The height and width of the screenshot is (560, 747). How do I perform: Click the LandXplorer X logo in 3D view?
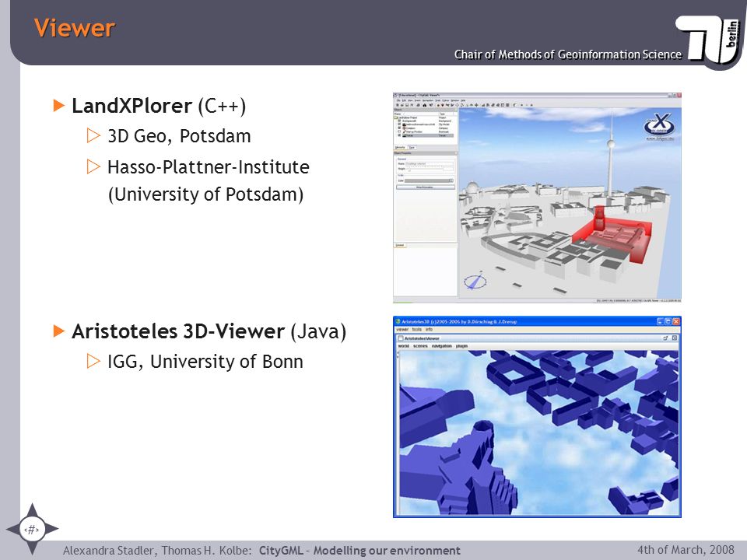click(x=659, y=126)
